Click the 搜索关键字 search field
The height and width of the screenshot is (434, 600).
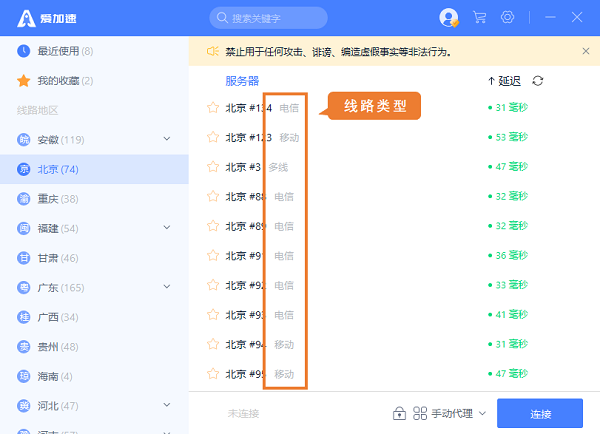pos(268,18)
